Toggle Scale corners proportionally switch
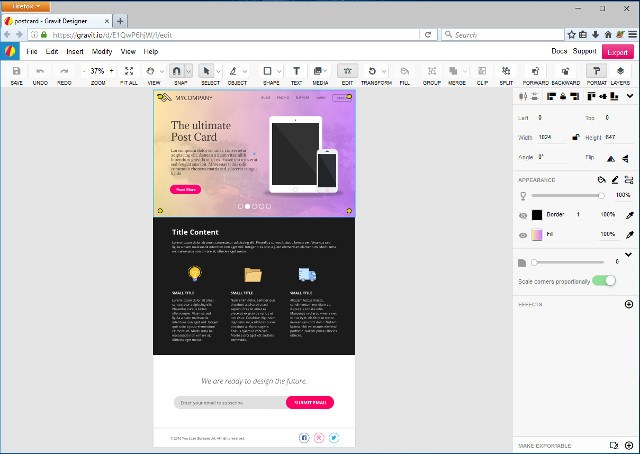The width and height of the screenshot is (640, 454). (x=603, y=281)
